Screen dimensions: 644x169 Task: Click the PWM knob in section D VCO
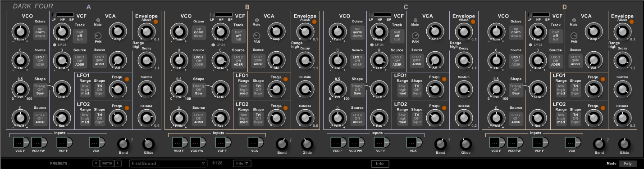coord(497,117)
